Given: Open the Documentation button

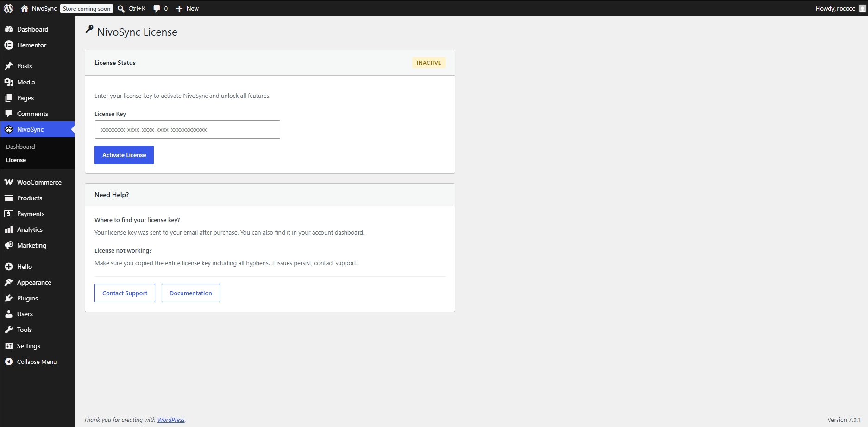Looking at the screenshot, I should [x=191, y=293].
